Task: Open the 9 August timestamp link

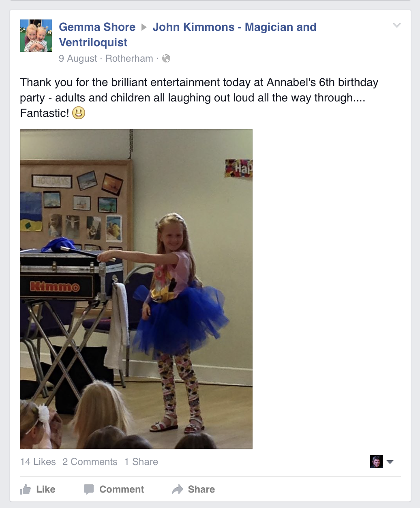Action: [78, 58]
